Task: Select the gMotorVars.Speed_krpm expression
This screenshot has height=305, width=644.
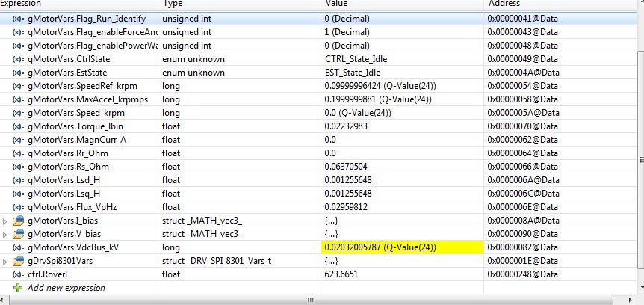Action: tap(76, 113)
